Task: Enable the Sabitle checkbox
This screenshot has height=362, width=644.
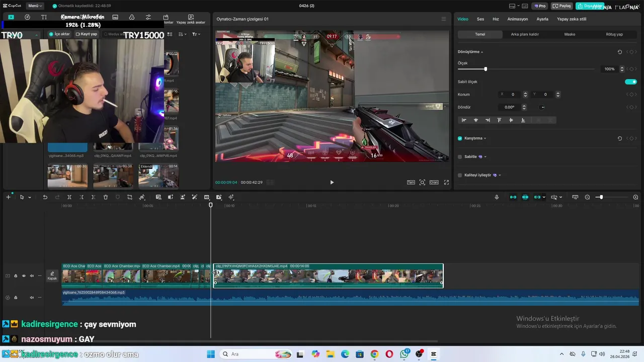Action: tap(460, 157)
